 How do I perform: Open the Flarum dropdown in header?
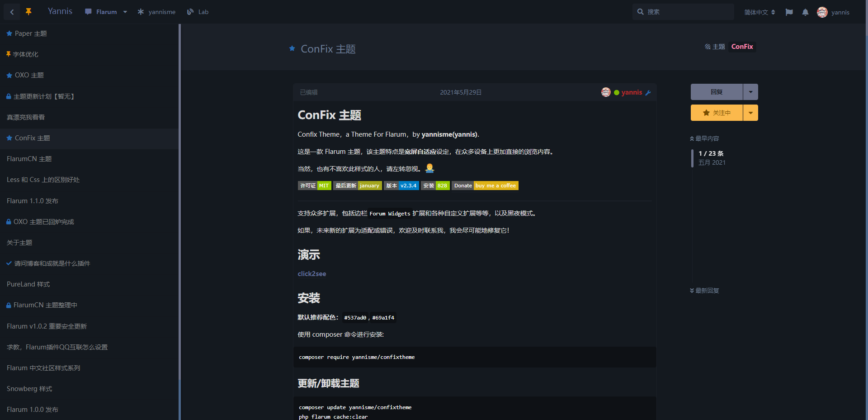coord(106,12)
